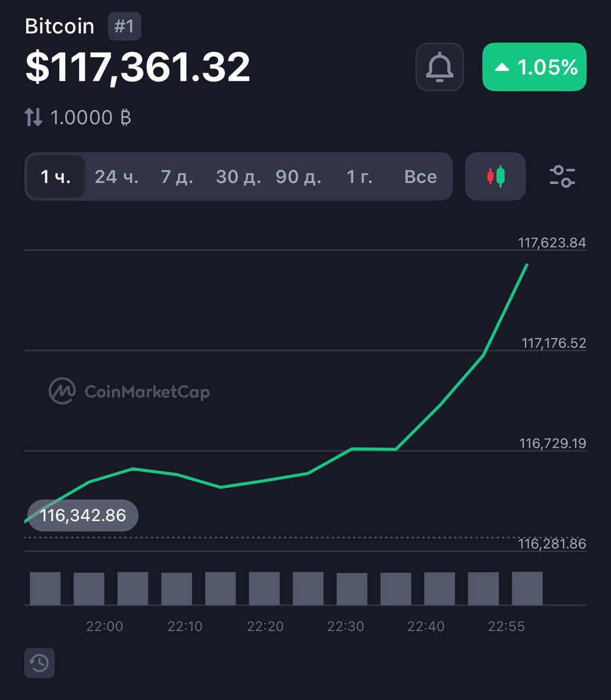The image size is (611, 700).
Task: Click the first volume bar on the left
Action: (45, 588)
